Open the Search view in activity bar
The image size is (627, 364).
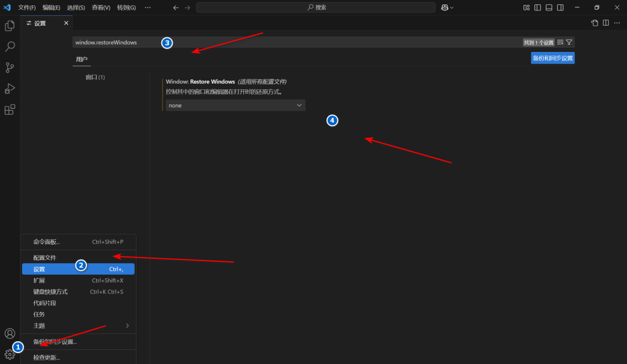(10, 46)
